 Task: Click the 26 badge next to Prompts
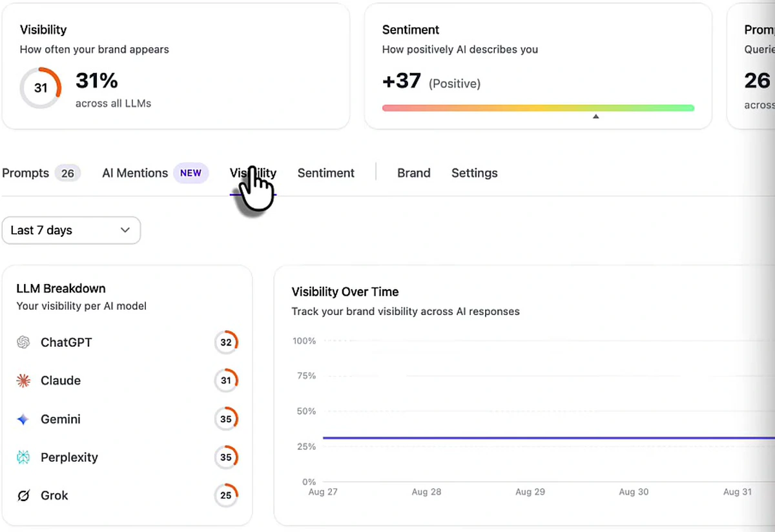[68, 173]
